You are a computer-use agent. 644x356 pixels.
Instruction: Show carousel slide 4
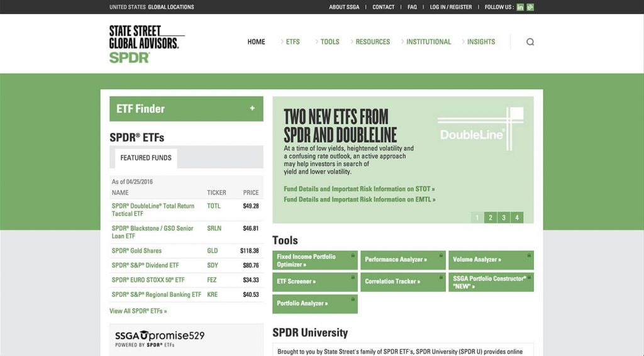517,218
